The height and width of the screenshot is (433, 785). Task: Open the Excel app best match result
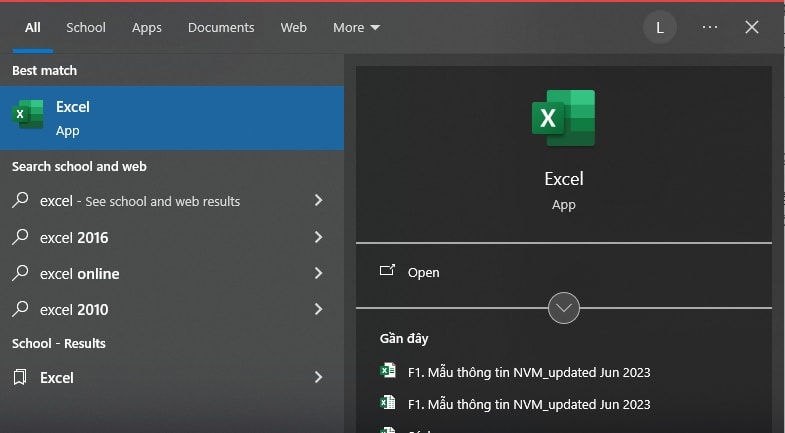[172, 118]
